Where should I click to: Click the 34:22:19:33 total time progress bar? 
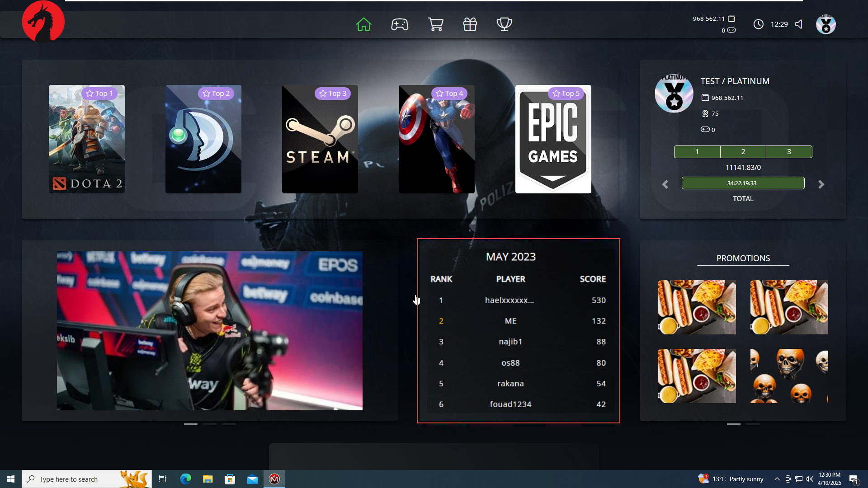743,183
